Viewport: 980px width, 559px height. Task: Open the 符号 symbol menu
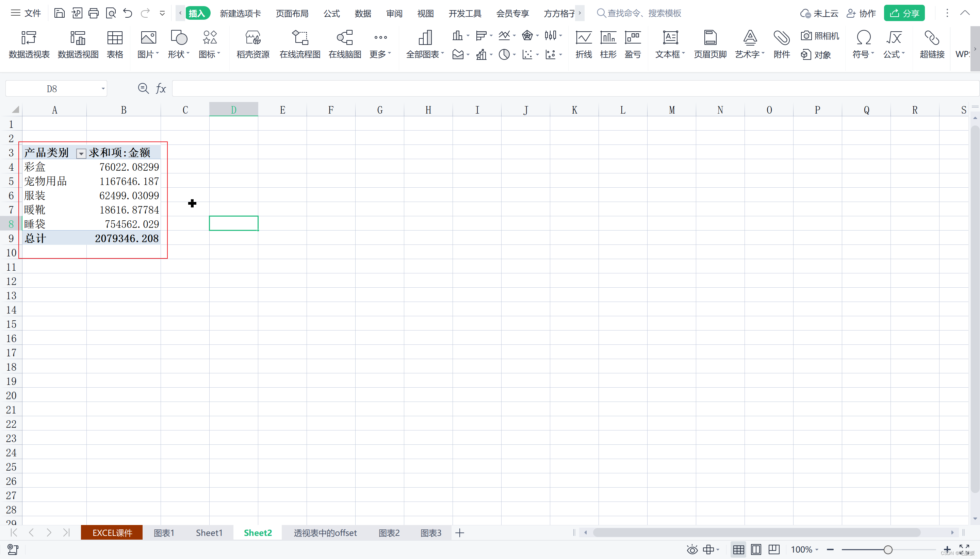tap(863, 45)
